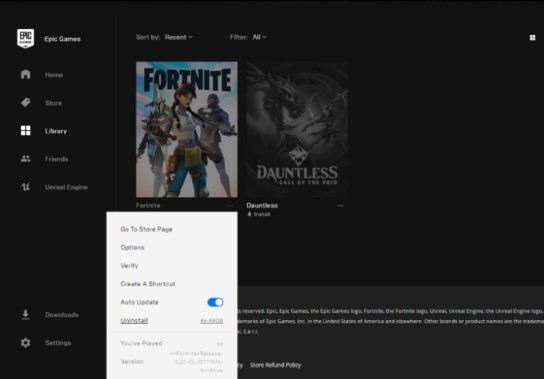Open Dauntless three-dot options menu
Screen dimensions: 544x379
pos(340,205)
